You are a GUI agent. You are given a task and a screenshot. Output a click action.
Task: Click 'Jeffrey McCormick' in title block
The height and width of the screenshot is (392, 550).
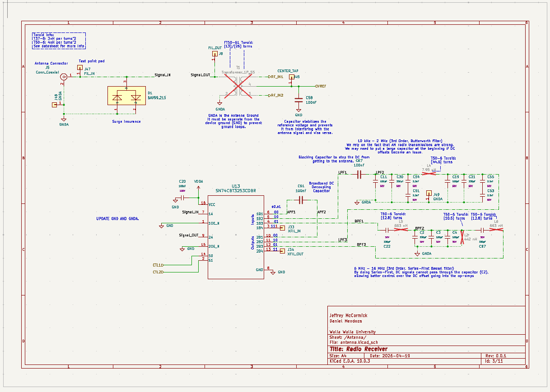[348, 315]
